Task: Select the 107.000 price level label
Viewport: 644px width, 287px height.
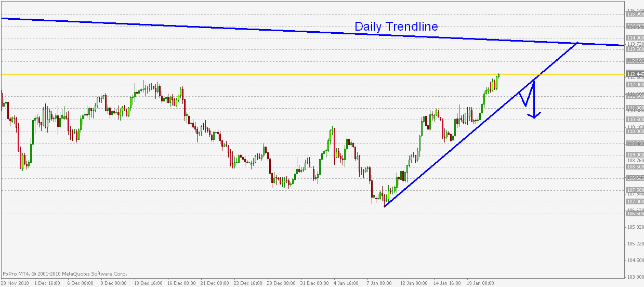Action: coord(634,202)
